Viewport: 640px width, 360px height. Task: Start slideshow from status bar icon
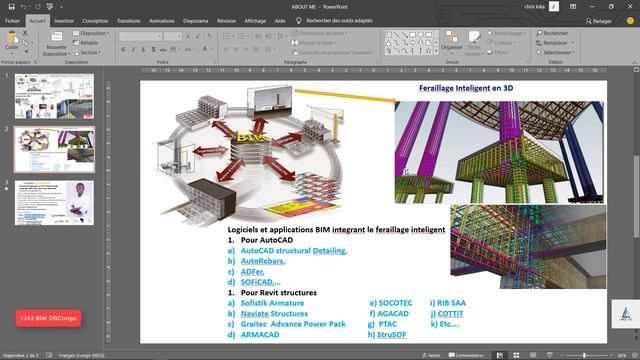point(550,356)
